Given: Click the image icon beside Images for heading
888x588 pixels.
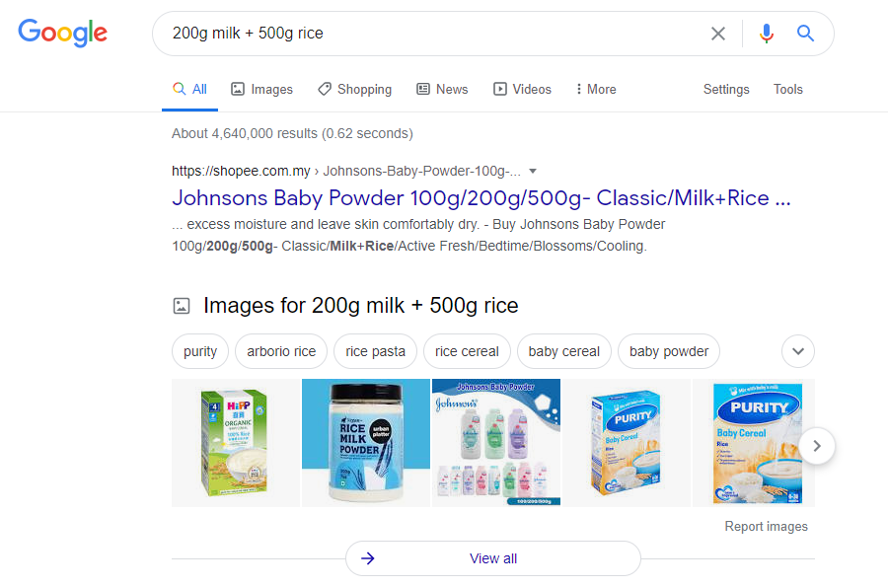Looking at the screenshot, I should coord(182,306).
